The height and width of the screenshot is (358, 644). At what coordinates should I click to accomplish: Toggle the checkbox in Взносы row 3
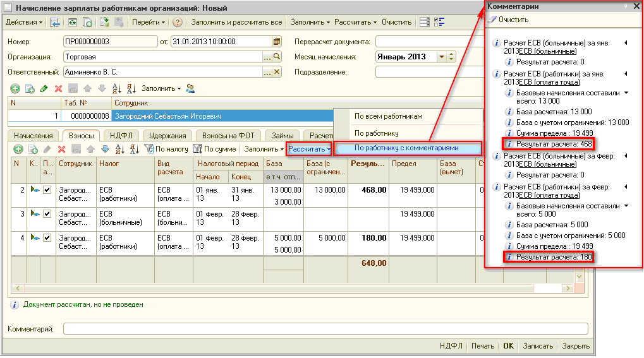click(47, 213)
